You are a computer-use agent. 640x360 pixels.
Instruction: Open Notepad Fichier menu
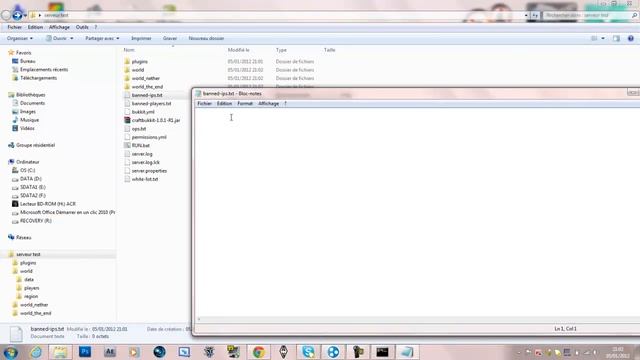[x=204, y=104]
